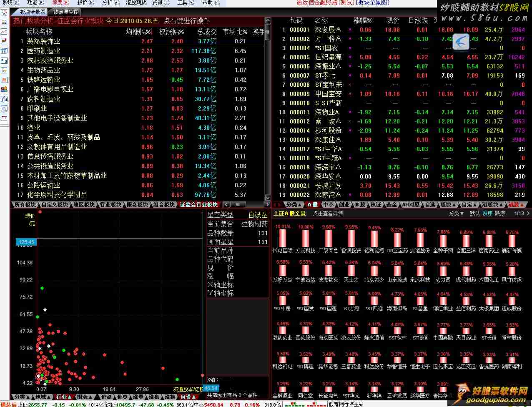Image resolution: width=532 pixels, height=407 pixels.
Task: Click the fx formula icon in the left sidebar
Action: [x=4, y=99]
